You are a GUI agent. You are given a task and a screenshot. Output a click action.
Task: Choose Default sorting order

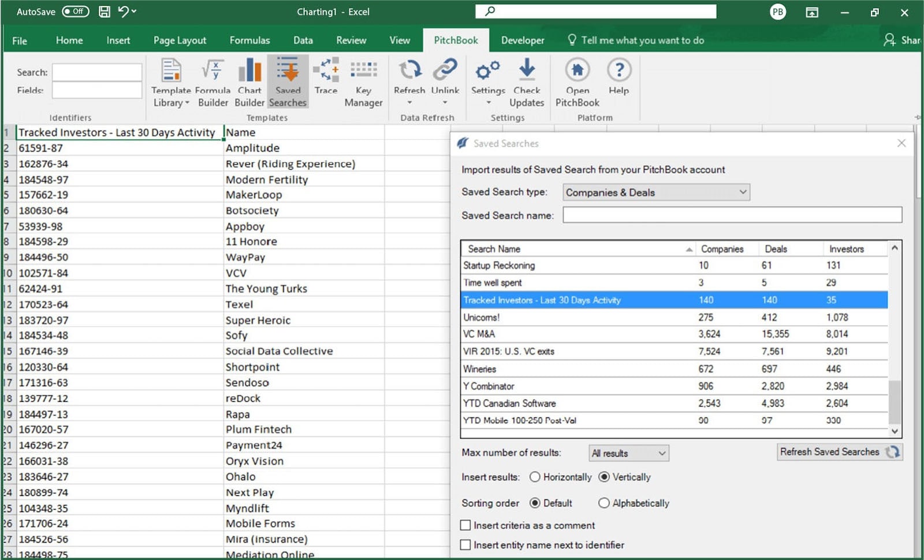(x=535, y=503)
